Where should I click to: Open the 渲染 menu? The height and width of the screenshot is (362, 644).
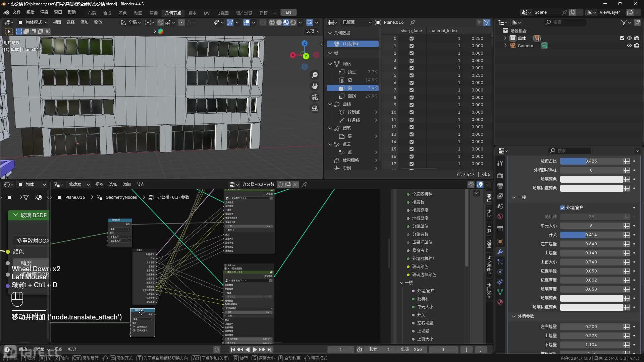coord(44,12)
